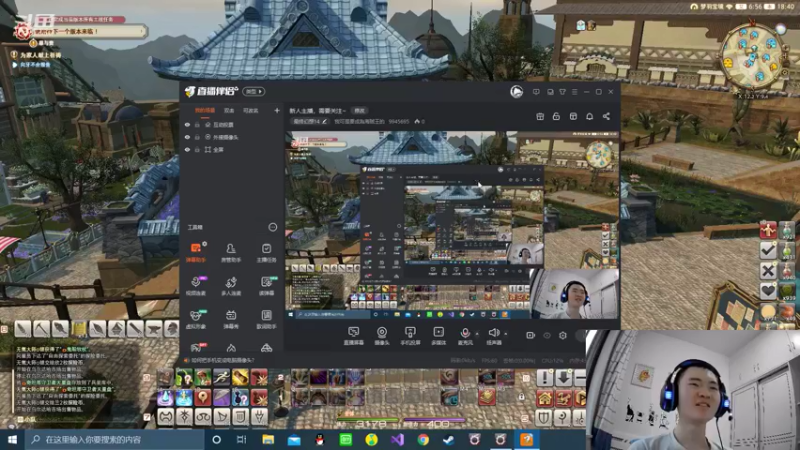
Task: Expand speaker options arrow
Action: (506, 334)
